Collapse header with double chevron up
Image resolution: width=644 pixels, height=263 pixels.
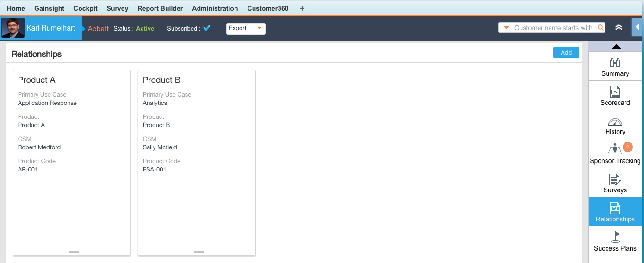point(619,28)
